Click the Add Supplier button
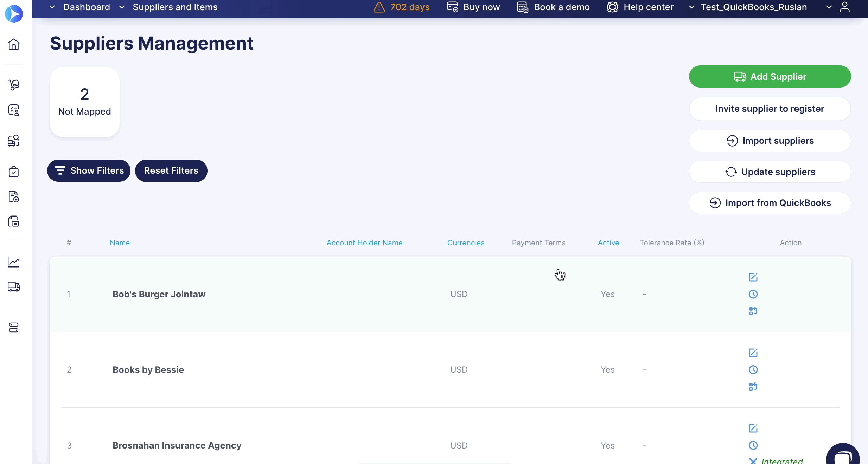The width and height of the screenshot is (868, 464). coord(770,76)
